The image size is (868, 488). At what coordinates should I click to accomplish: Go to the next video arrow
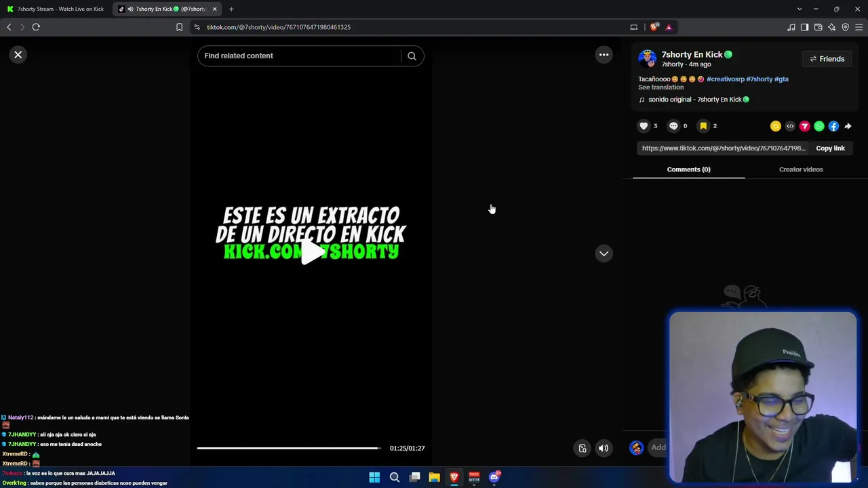[604, 253]
